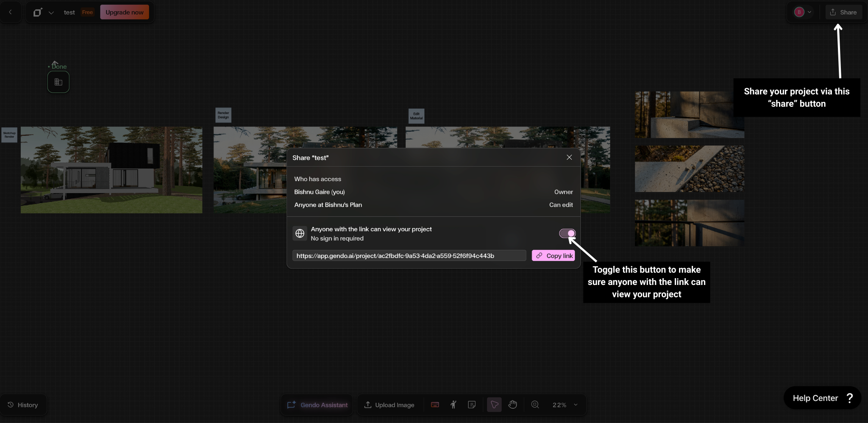The height and width of the screenshot is (423, 868).
Task: Click the human figure icon in toolbar
Action: [453, 405]
